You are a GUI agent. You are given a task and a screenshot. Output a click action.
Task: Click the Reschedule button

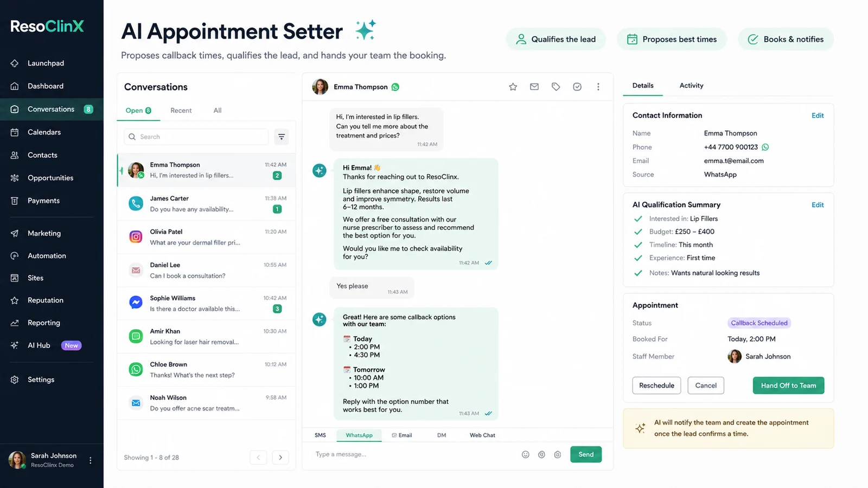point(656,386)
